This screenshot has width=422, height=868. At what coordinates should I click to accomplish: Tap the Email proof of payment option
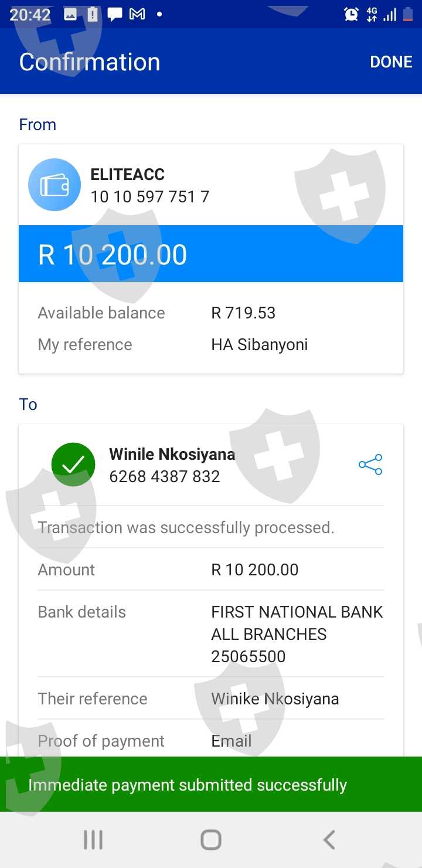[x=232, y=741]
